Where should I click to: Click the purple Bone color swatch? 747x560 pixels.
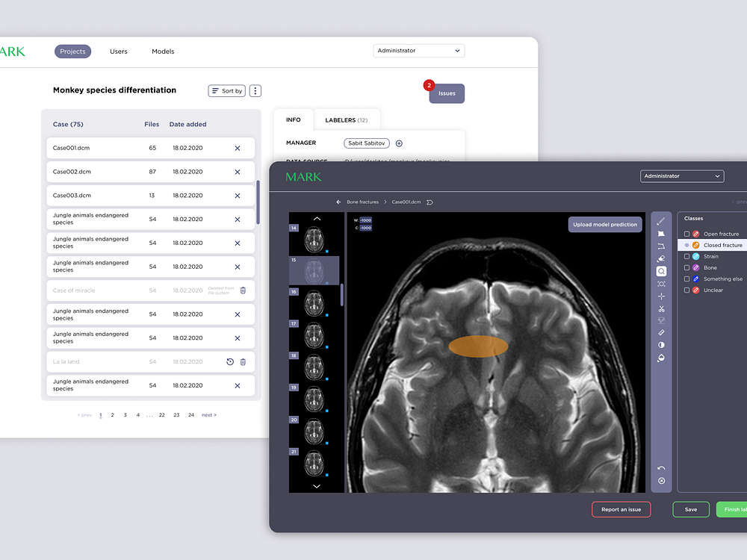(696, 267)
